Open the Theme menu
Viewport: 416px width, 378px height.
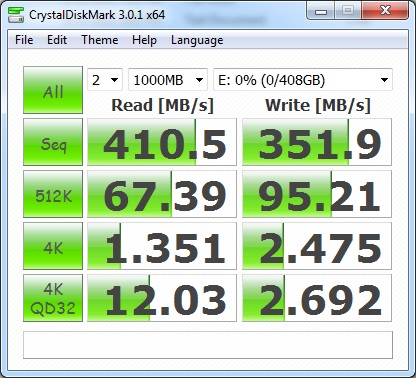[x=100, y=40]
